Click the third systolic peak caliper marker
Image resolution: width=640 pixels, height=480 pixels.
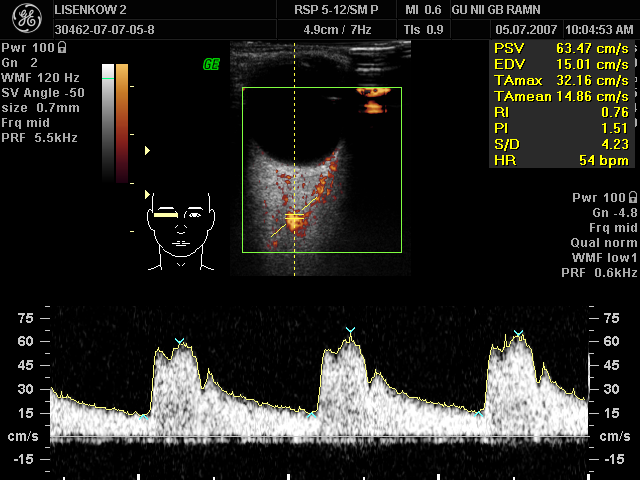[518, 333]
